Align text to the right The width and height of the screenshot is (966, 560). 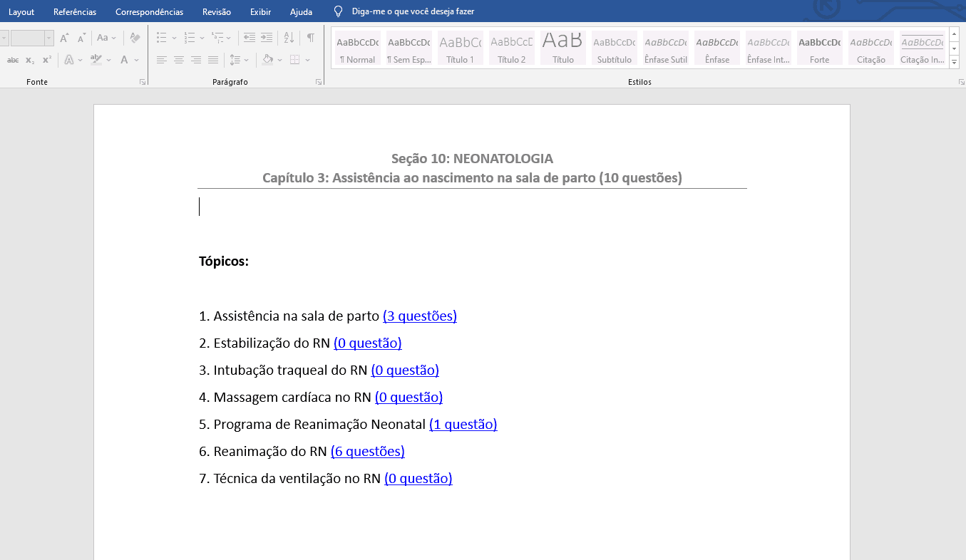tap(195, 60)
